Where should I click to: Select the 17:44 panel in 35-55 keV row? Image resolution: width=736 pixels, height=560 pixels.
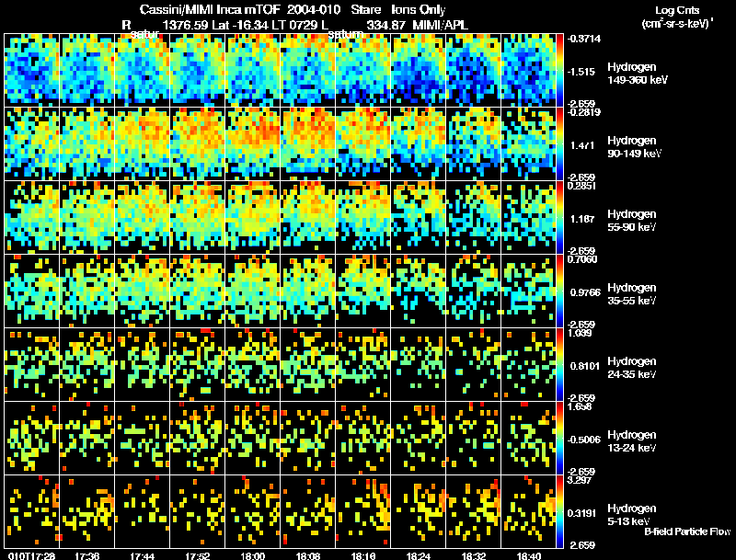tap(143, 291)
